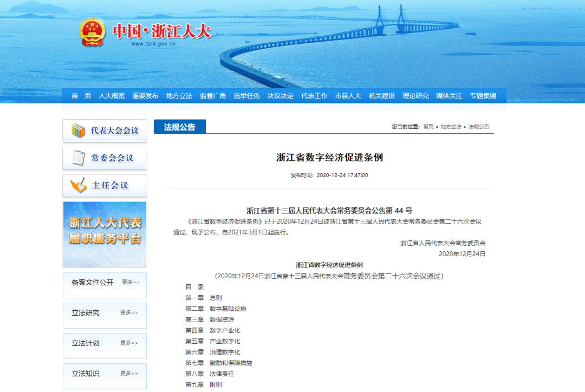Open 媒体关注 navigation item
Image resolution: width=585 pixels, height=392 pixels.
(449, 96)
